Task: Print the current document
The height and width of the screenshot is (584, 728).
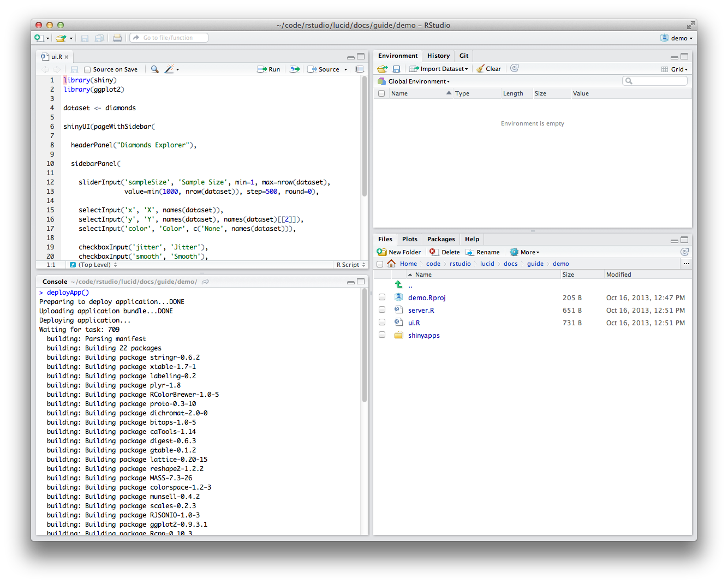Action: point(117,37)
